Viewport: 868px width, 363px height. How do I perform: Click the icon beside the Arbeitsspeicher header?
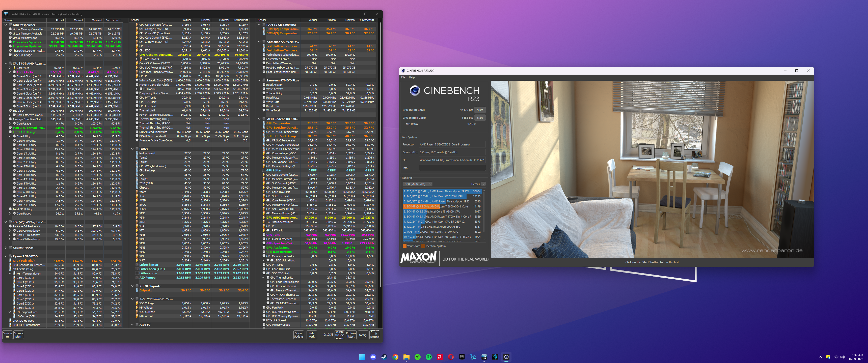10,25
